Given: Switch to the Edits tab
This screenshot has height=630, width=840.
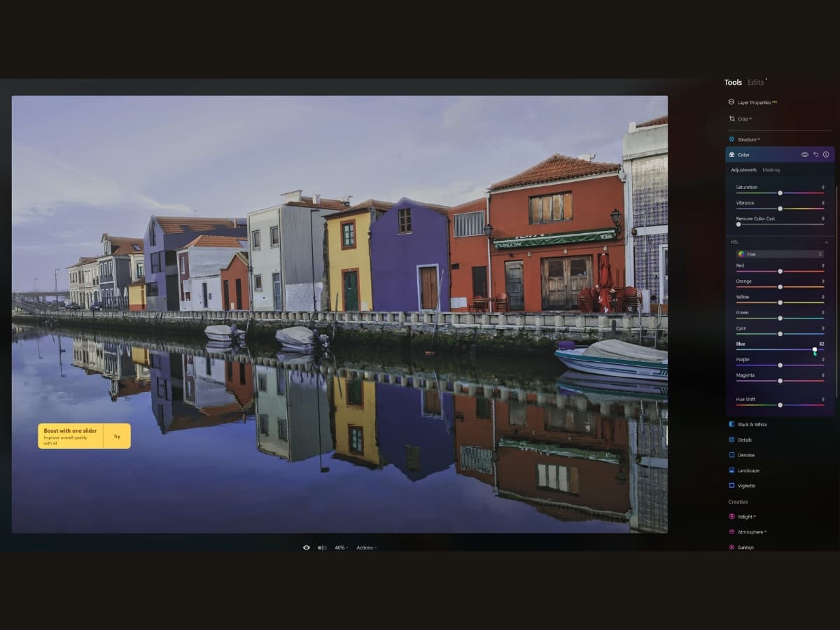Looking at the screenshot, I should coord(756,83).
